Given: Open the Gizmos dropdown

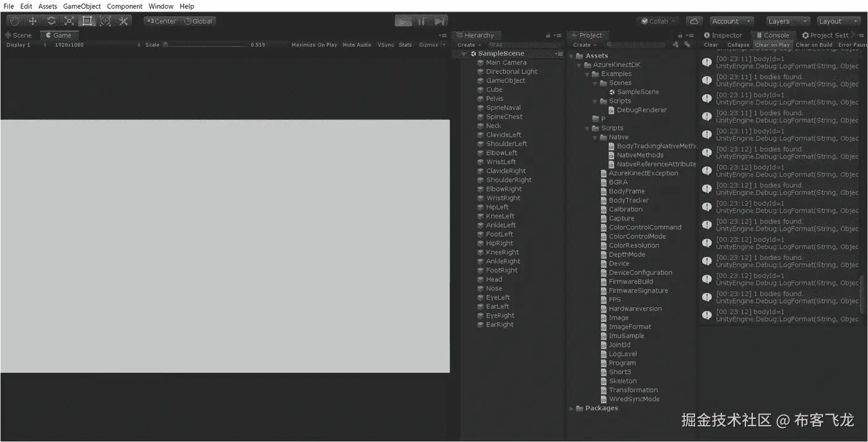Looking at the screenshot, I should [431, 45].
